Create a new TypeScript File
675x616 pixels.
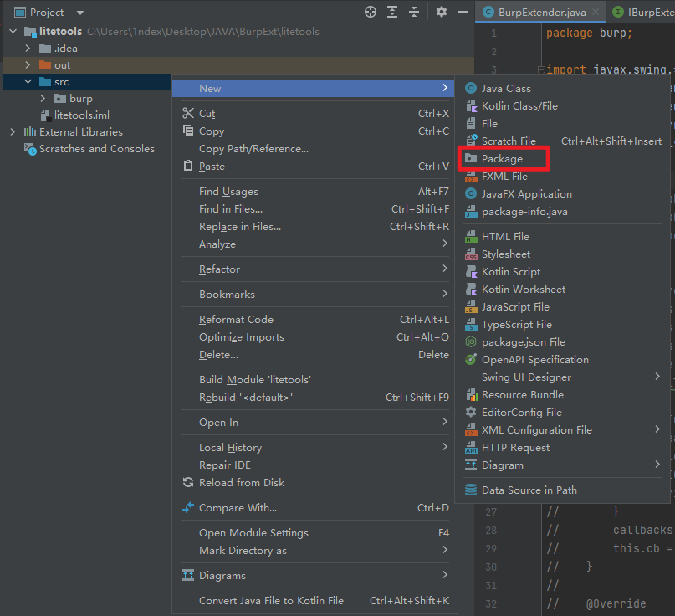(x=563, y=325)
